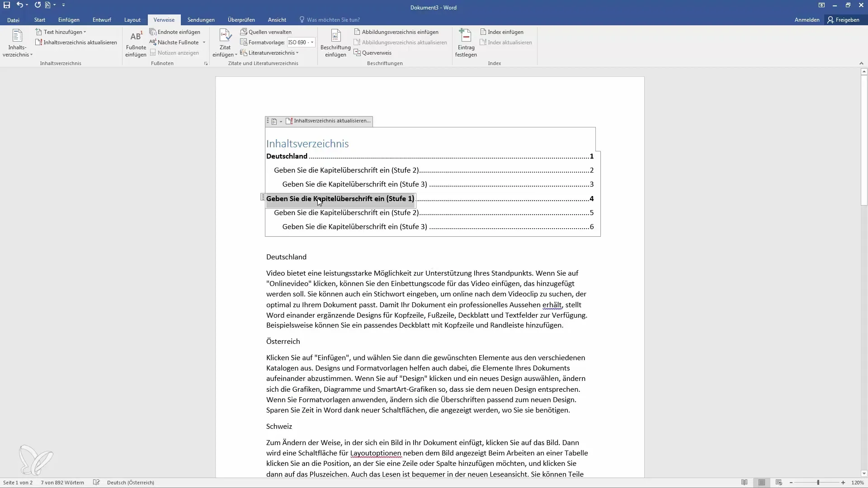The width and height of the screenshot is (868, 488).
Task: Save document via the floppy disk icon
Action: (7, 5)
